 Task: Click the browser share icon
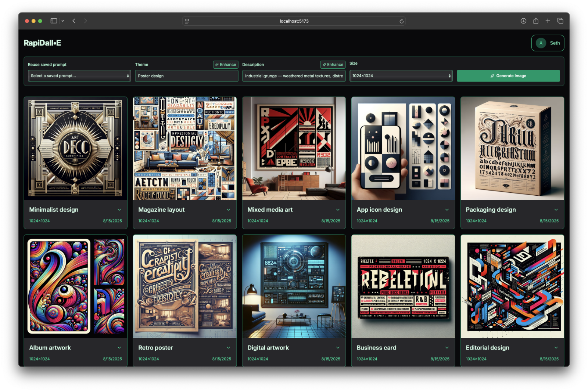(x=536, y=21)
